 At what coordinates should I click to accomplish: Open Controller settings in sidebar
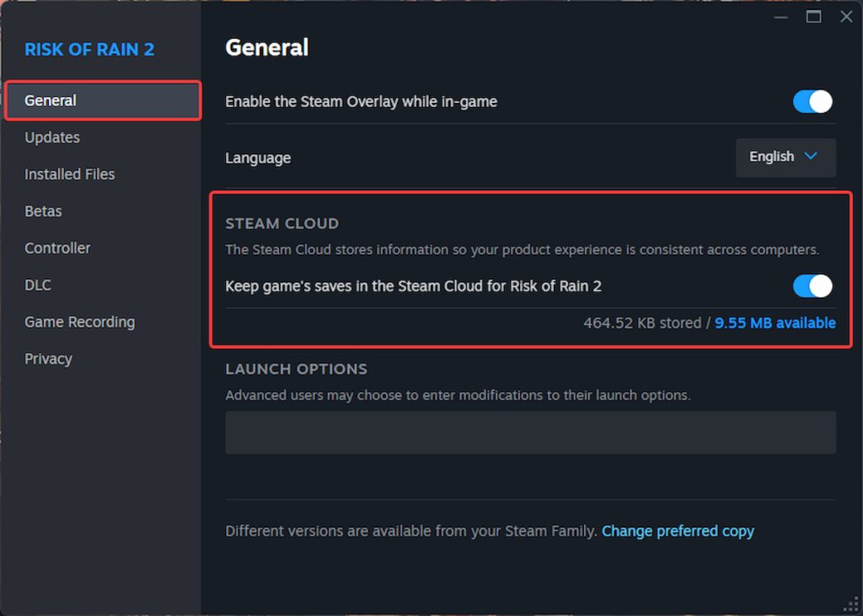(x=57, y=249)
